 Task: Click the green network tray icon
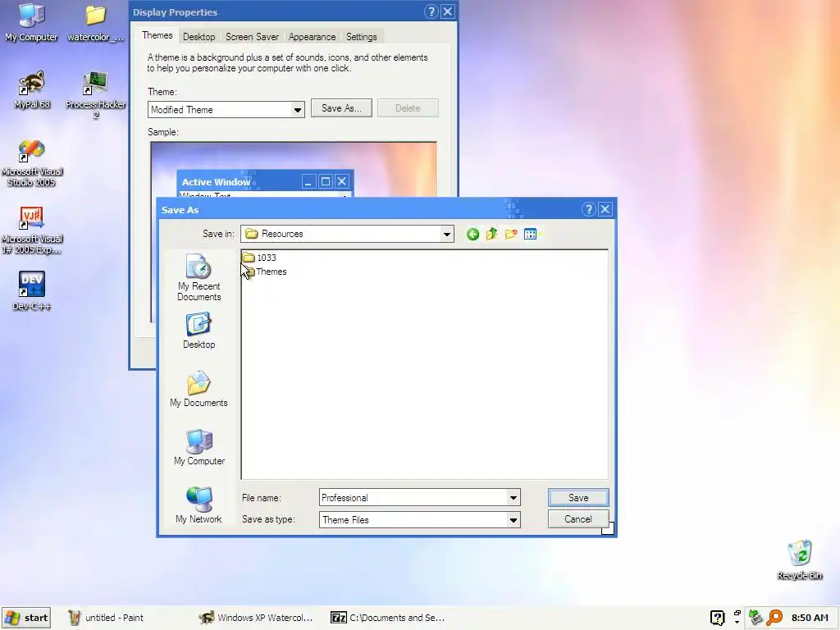click(x=756, y=618)
